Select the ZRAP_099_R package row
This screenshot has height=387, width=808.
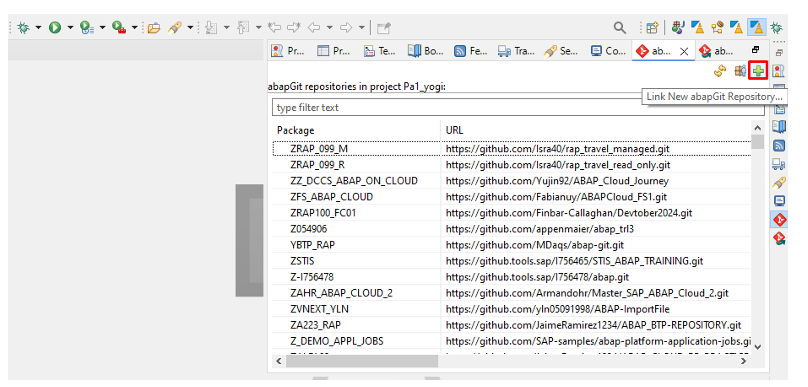click(512, 165)
